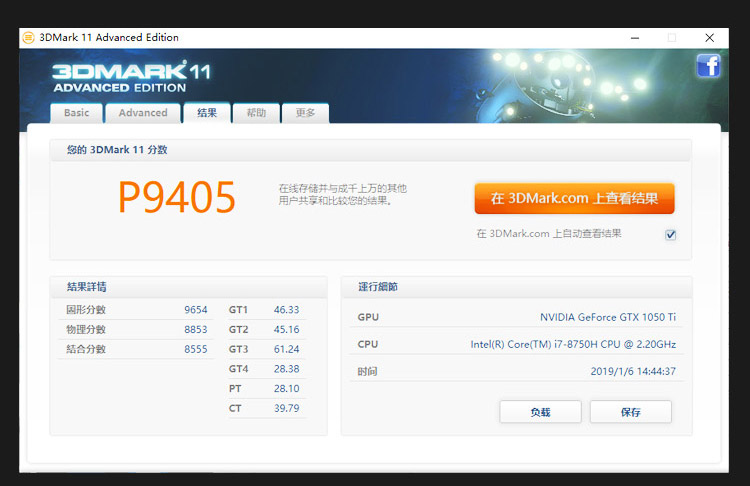Select the graphics score value 9654

tap(196, 310)
